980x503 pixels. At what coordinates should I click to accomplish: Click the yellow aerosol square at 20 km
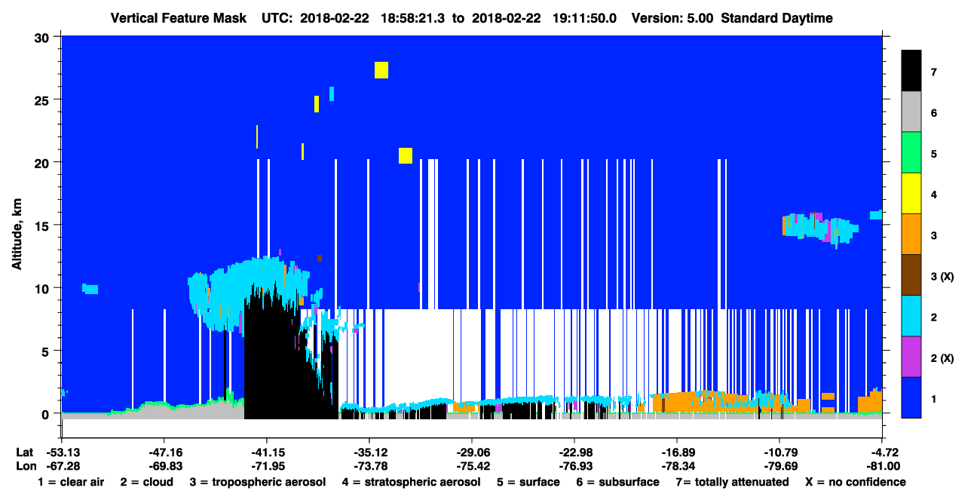406,155
